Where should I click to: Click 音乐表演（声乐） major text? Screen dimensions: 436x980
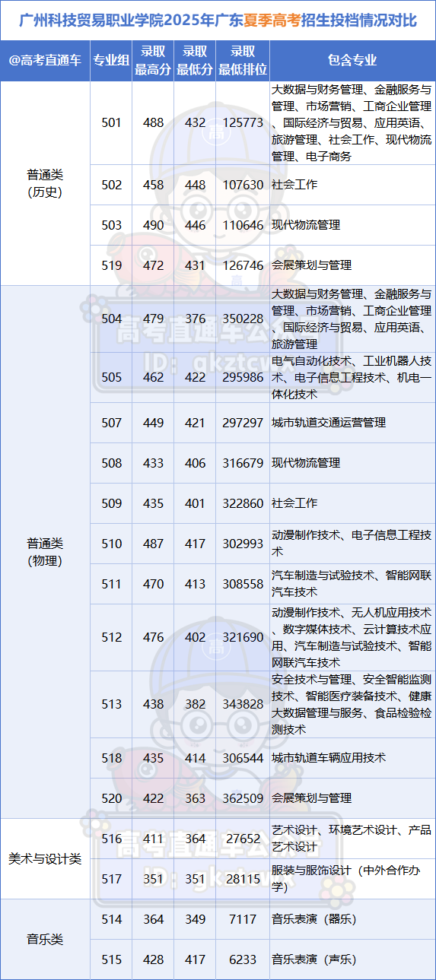coord(314,959)
